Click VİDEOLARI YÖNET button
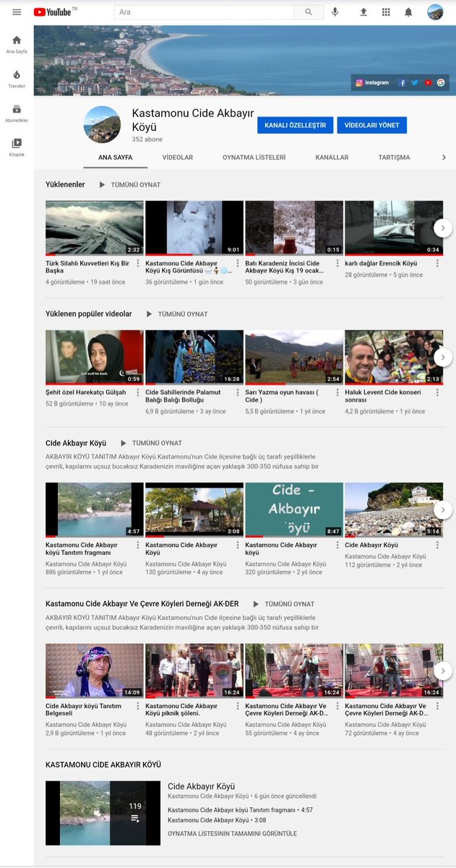 click(x=372, y=125)
